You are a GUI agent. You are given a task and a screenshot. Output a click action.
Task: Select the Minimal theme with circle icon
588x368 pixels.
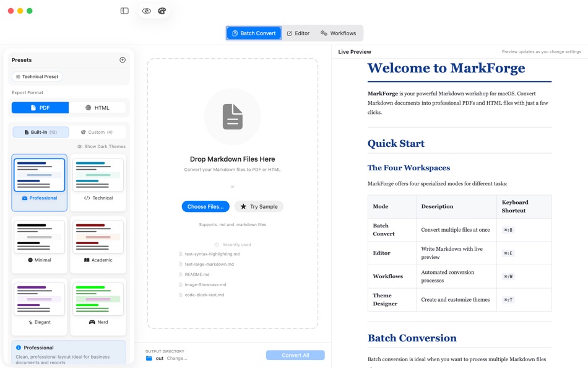pyautogui.click(x=39, y=244)
